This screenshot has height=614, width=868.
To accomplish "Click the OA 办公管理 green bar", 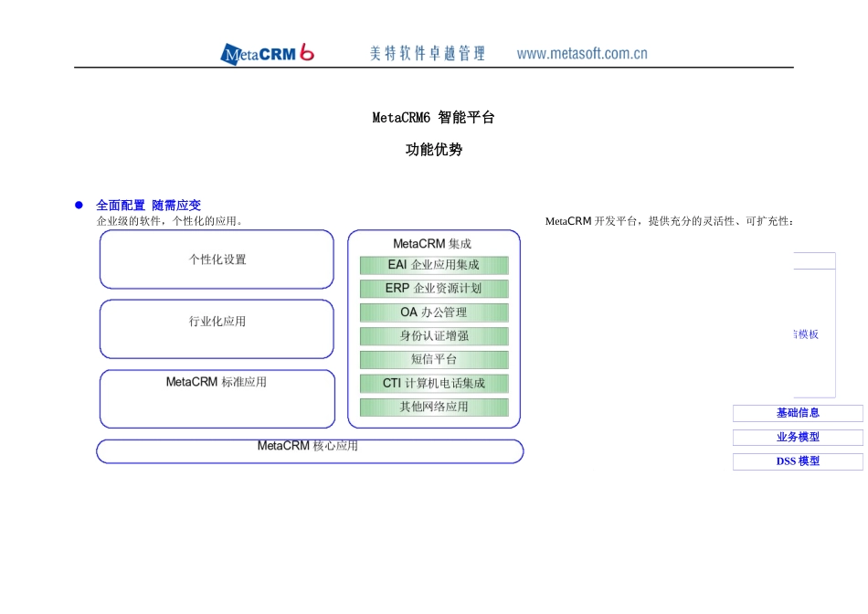I will pos(434,312).
